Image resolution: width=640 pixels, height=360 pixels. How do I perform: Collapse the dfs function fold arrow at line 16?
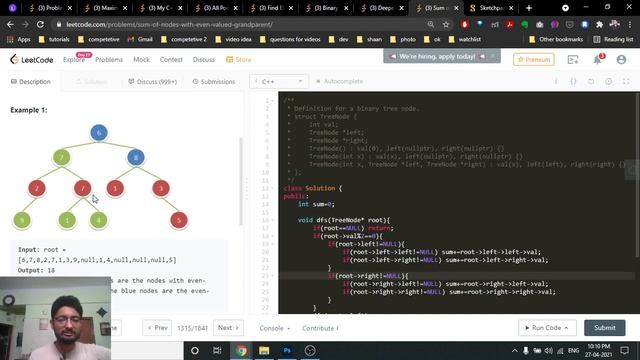pyautogui.click(x=272, y=220)
